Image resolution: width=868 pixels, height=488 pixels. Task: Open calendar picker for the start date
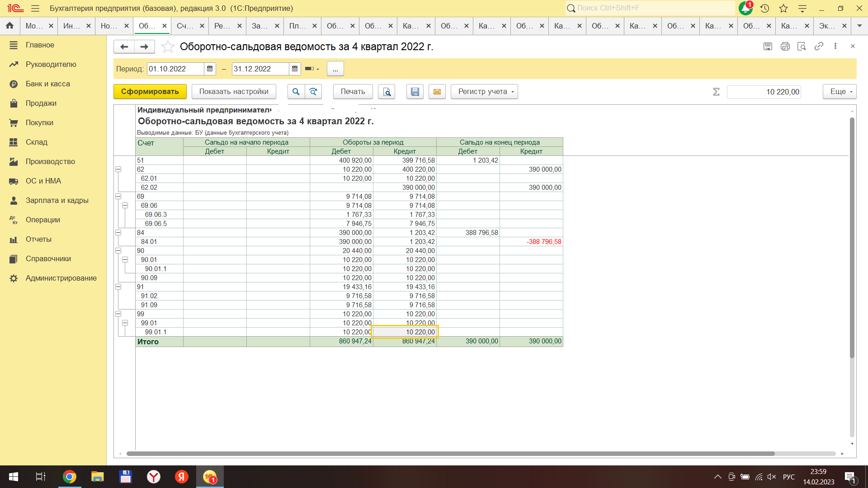(210, 69)
